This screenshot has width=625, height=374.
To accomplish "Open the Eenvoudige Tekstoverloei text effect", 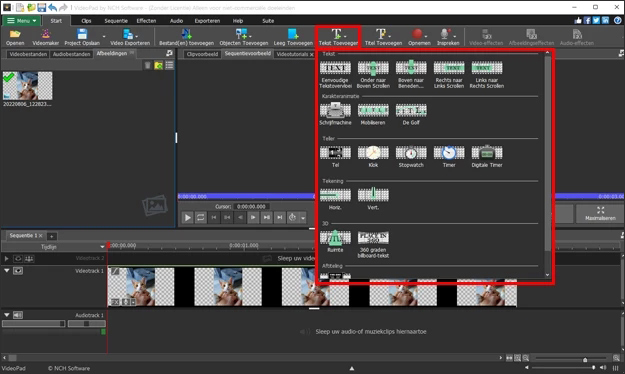I will [335, 74].
